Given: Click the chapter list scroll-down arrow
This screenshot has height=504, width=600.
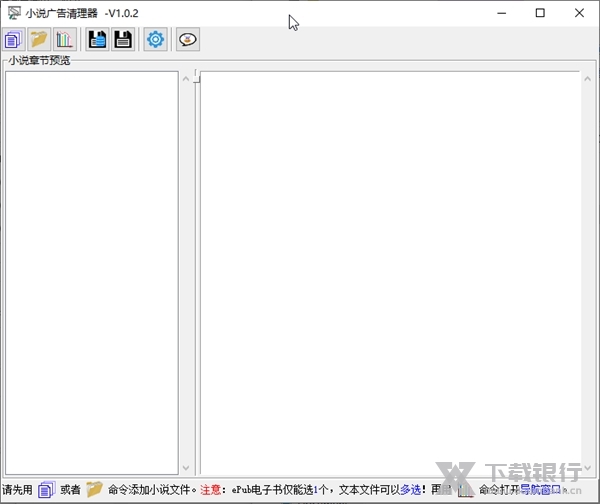Looking at the screenshot, I should [186, 467].
